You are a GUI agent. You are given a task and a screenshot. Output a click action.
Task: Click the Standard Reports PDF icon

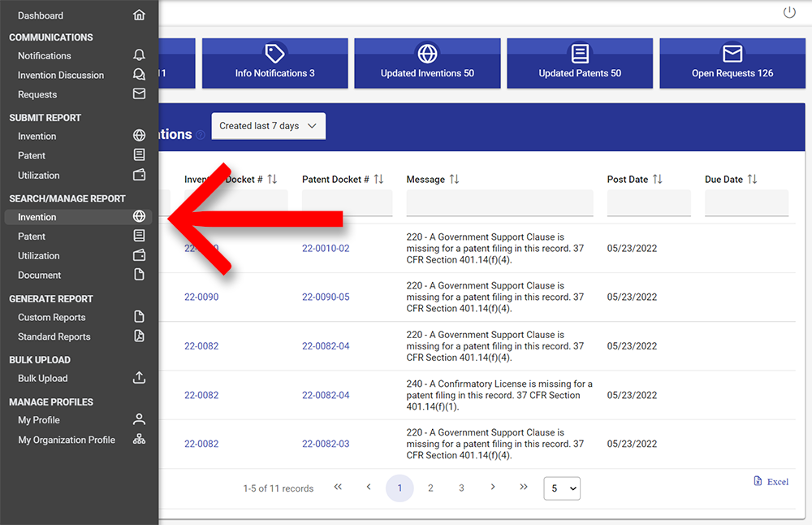coord(139,336)
